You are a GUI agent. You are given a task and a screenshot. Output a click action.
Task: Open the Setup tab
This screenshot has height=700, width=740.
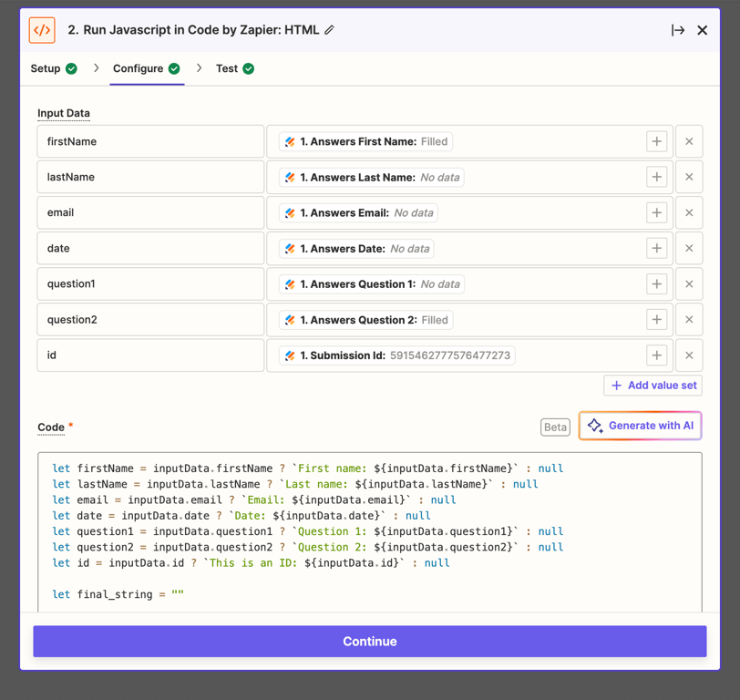[x=54, y=69]
